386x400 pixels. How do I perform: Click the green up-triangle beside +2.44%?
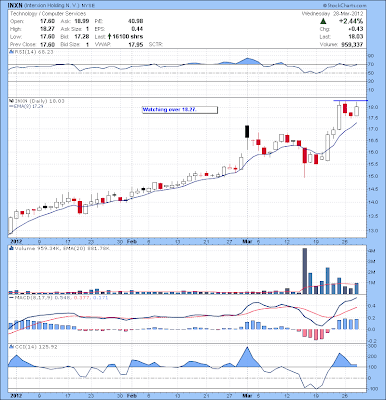tap(323, 21)
